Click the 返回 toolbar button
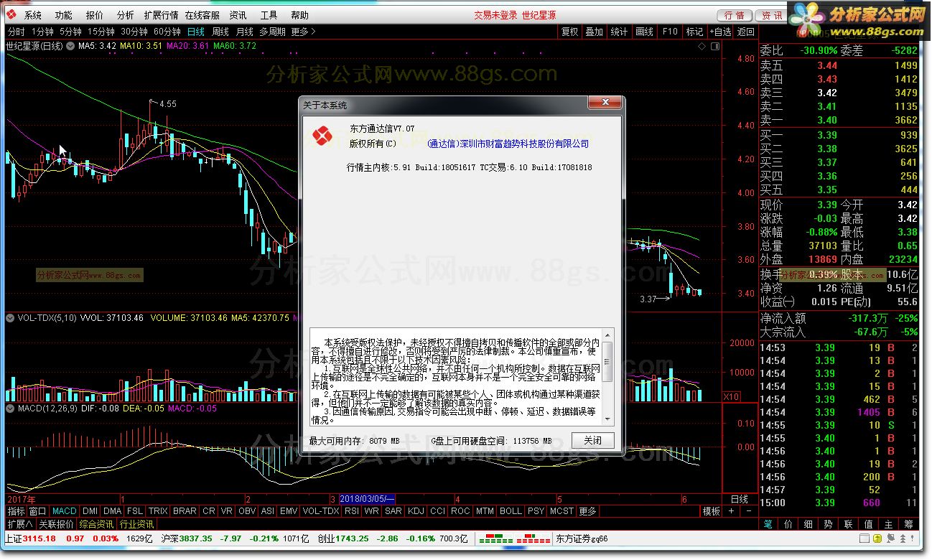Viewport: 932px width, 560px height. click(x=746, y=32)
